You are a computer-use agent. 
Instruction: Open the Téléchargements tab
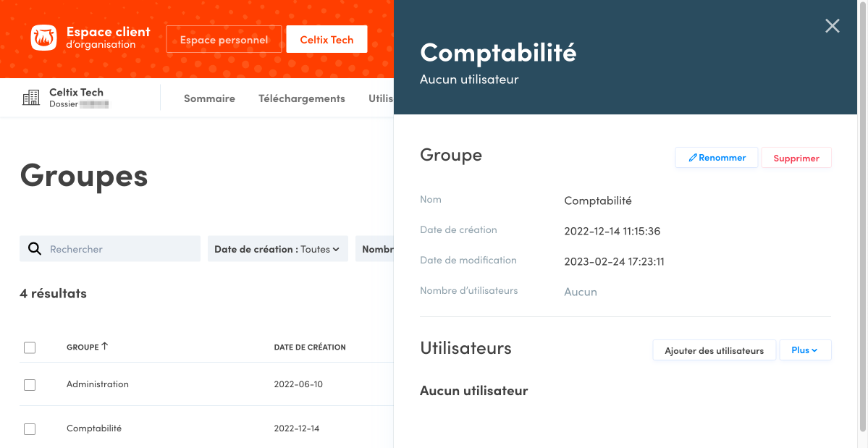pos(301,98)
